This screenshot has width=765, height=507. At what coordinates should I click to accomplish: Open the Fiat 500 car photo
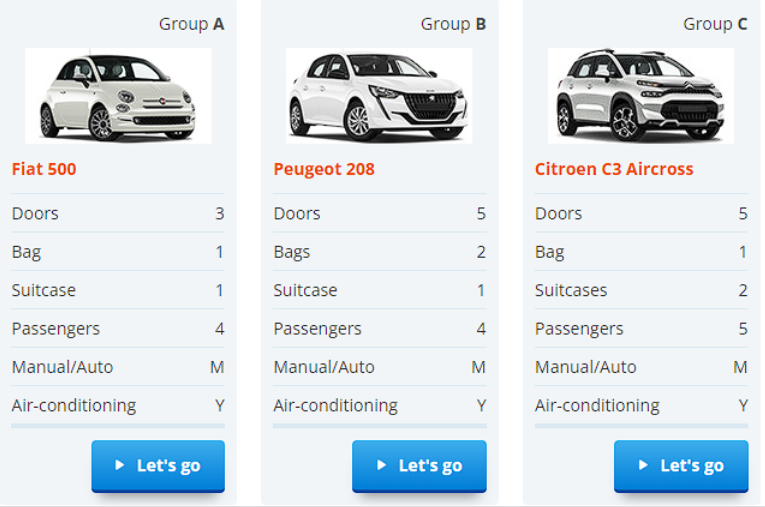119,96
